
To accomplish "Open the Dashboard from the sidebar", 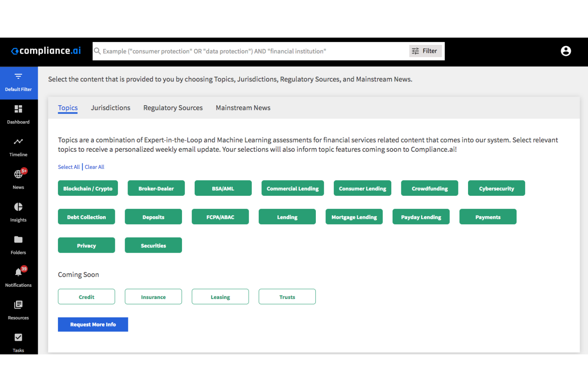I will (x=18, y=114).
